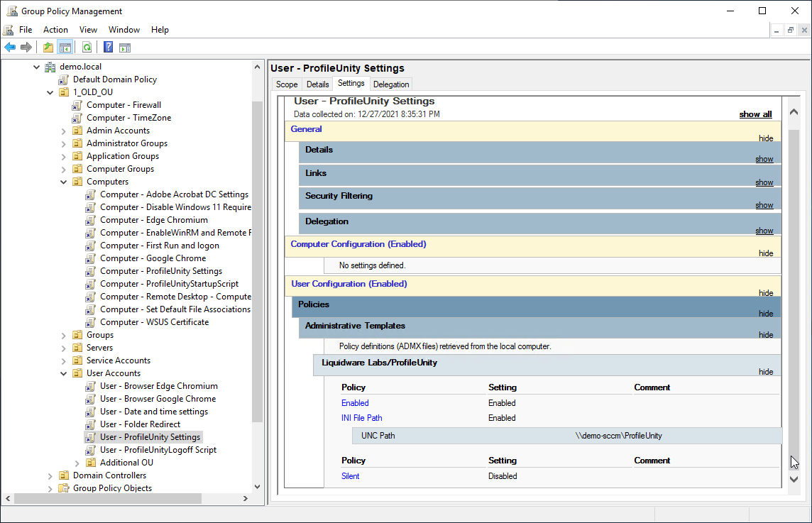
Task: Hide the Computer Configuration section
Action: click(766, 253)
